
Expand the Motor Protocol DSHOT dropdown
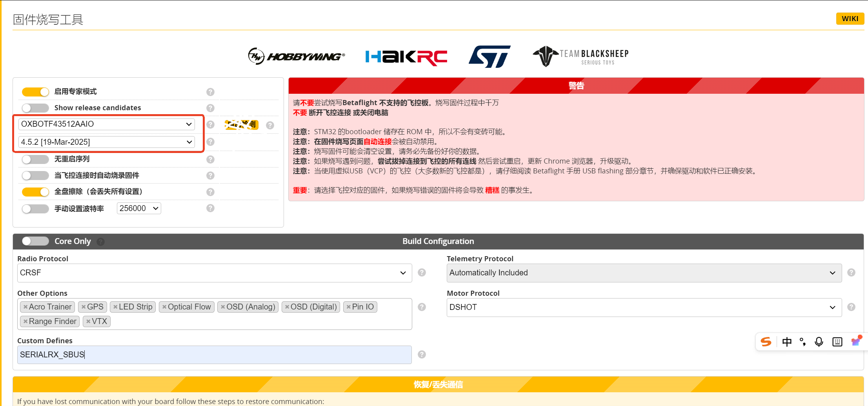pos(644,307)
